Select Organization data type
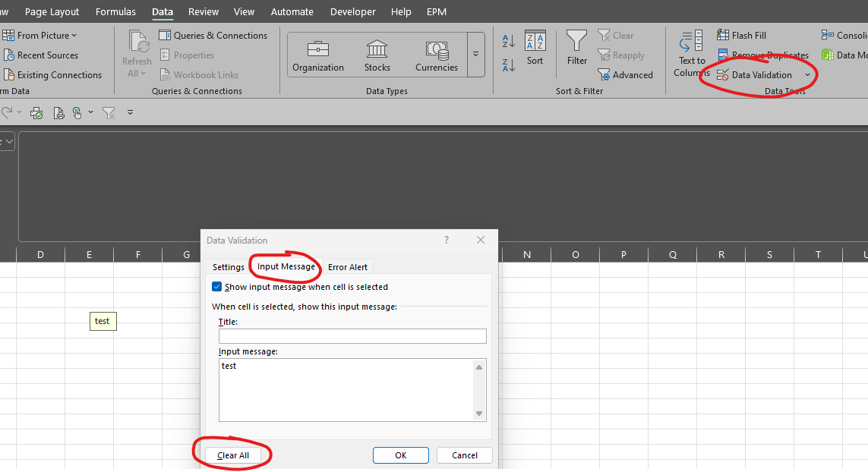This screenshot has width=868, height=472. (317, 55)
